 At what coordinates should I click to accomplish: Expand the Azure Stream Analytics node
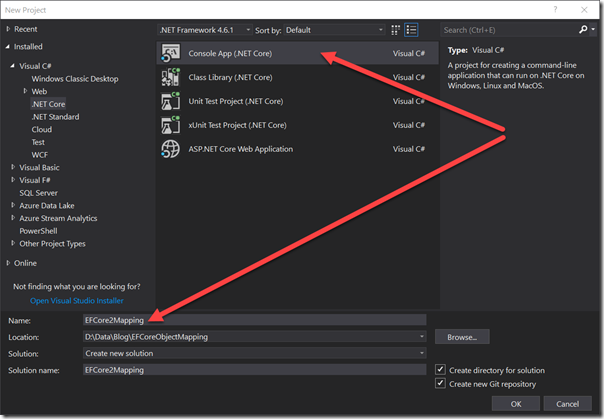click(13, 218)
